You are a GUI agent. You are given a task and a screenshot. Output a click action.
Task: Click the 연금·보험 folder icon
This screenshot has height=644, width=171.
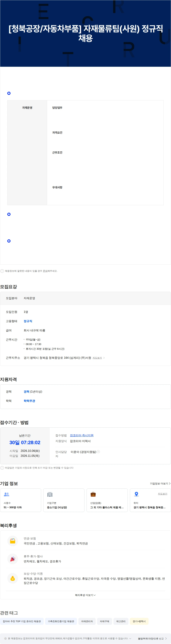pos(12,541)
